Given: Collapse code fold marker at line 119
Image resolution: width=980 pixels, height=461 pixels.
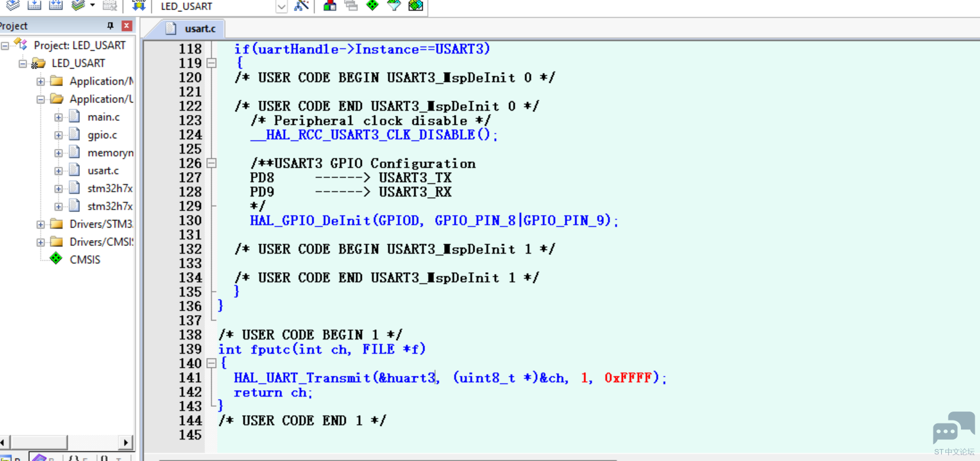Looking at the screenshot, I should (212, 63).
